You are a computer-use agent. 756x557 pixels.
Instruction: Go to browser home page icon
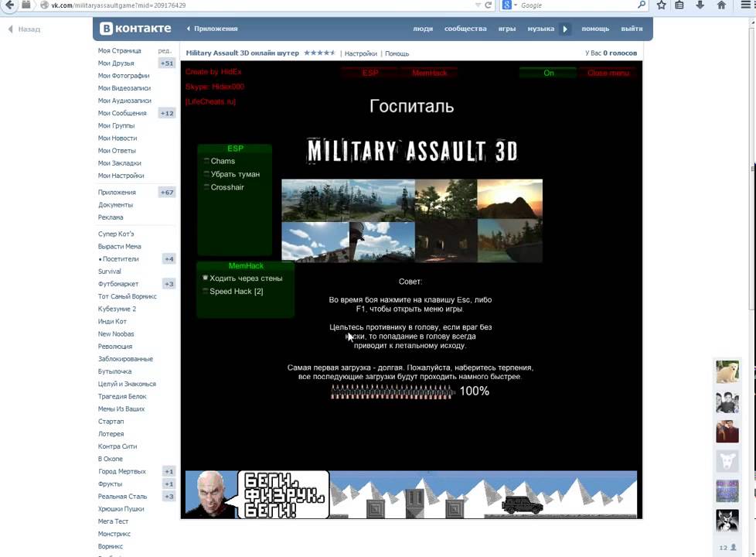721,5
